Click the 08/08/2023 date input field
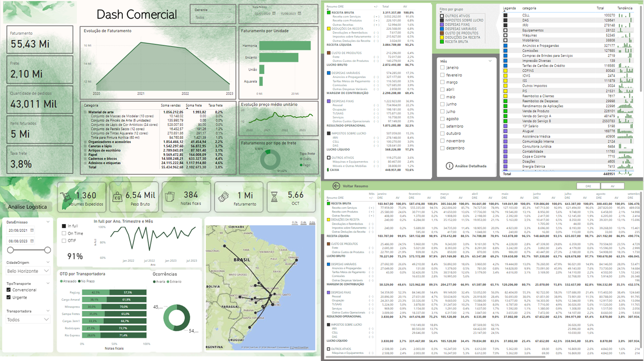The height and width of the screenshot is (361, 644). coord(20,241)
